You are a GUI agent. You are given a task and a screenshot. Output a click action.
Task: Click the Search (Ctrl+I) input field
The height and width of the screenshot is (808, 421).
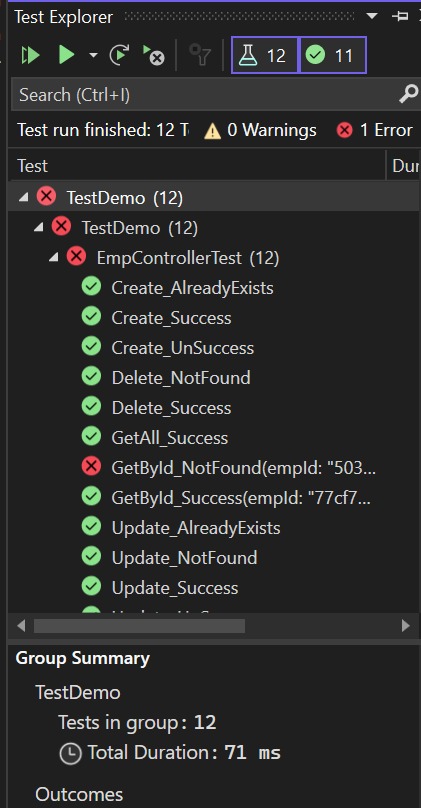point(206,95)
